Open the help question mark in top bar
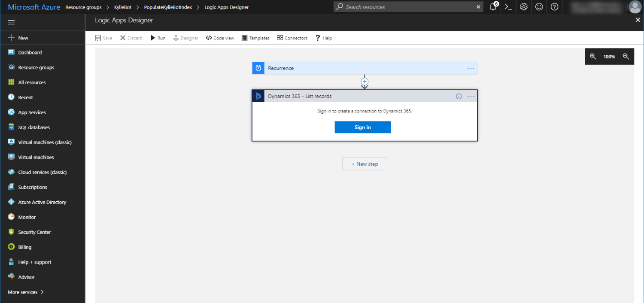644x303 pixels. [555, 7]
